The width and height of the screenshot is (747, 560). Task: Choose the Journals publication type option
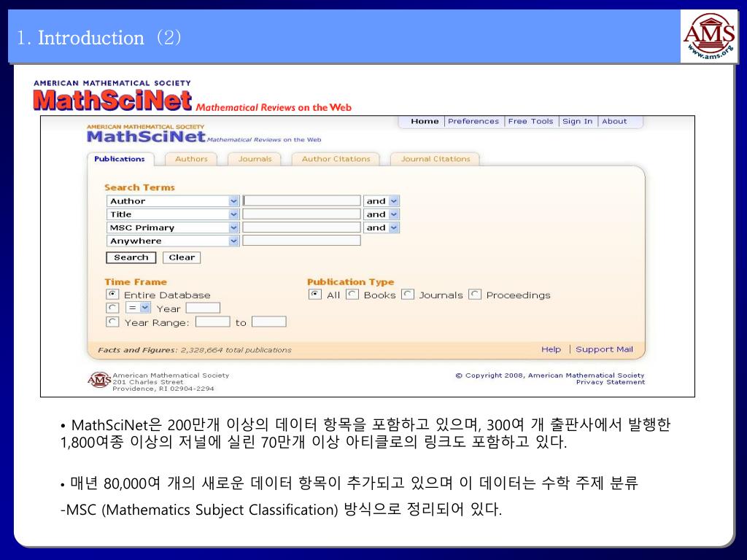[407, 295]
